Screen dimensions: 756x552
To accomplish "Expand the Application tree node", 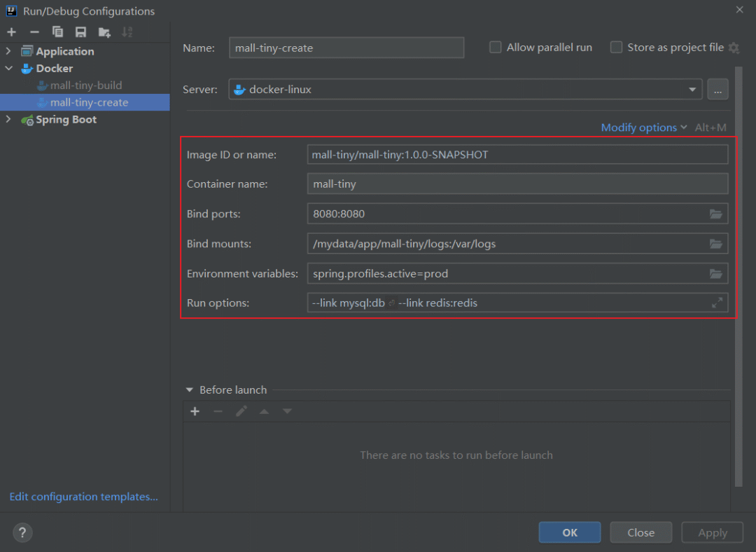I will click(x=8, y=50).
